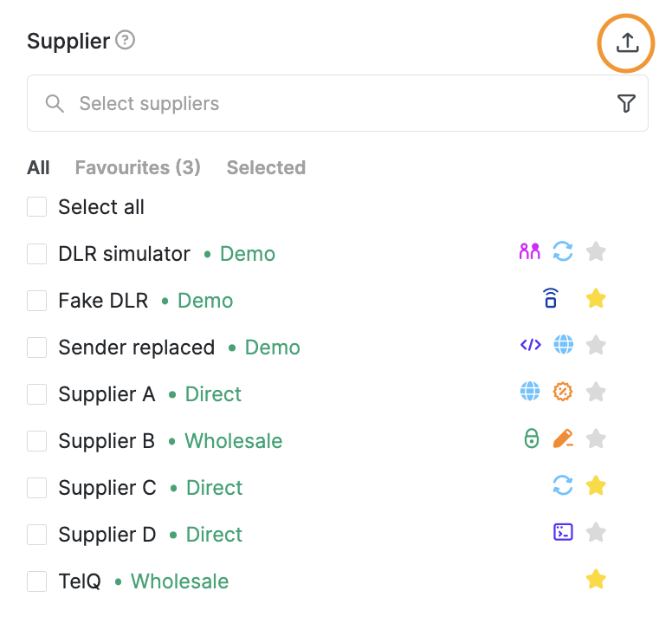Click the upload icon next to Supplier
Image resolution: width=672 pixels, height=643 pixels.
point(627,42)
